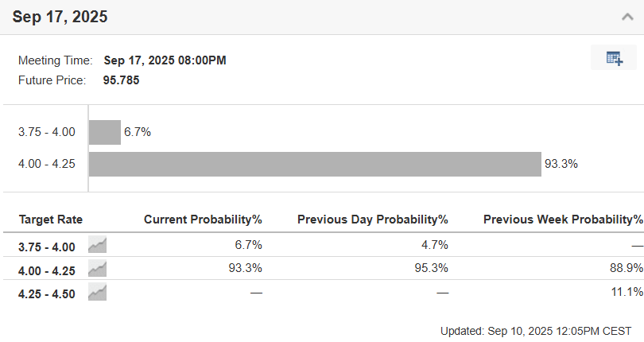
Task: Select the Previous Week Probability% column header
Action: (563, 220)
